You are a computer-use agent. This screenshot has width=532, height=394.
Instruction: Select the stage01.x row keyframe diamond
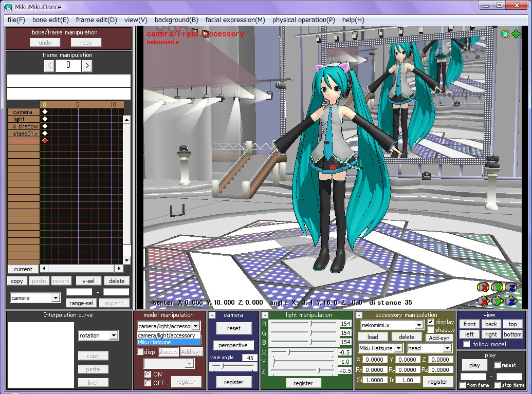pos(45,133)
